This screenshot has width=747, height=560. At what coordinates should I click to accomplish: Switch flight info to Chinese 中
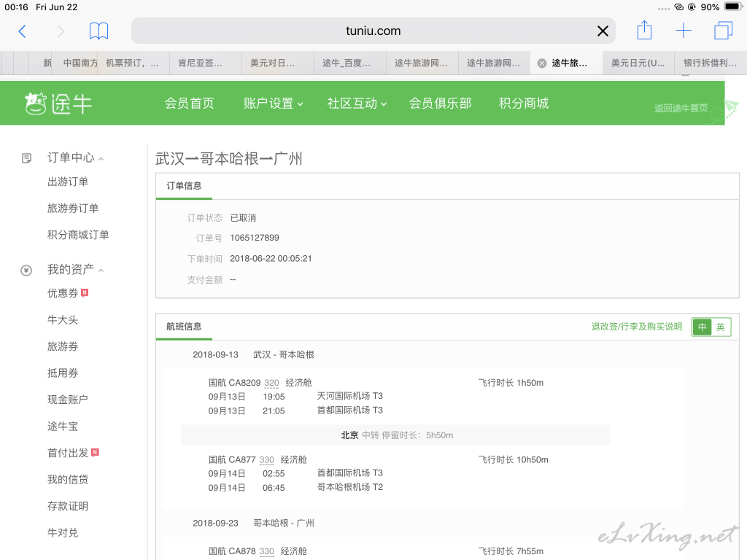pyautogui.click(x=702, y=327)
